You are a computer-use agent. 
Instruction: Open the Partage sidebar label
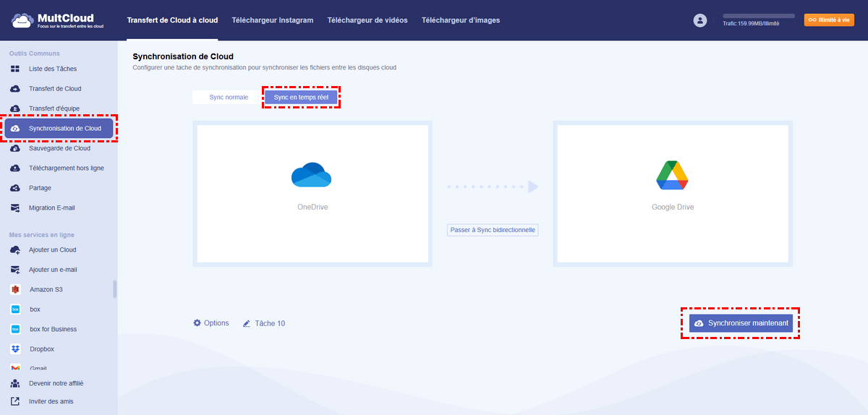(x=40, y=188)
